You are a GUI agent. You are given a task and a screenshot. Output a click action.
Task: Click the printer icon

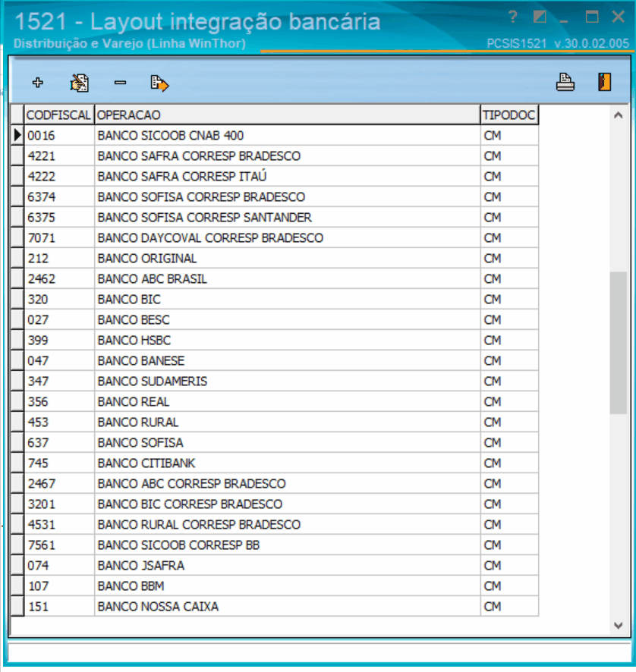click(x=565, y=82)
